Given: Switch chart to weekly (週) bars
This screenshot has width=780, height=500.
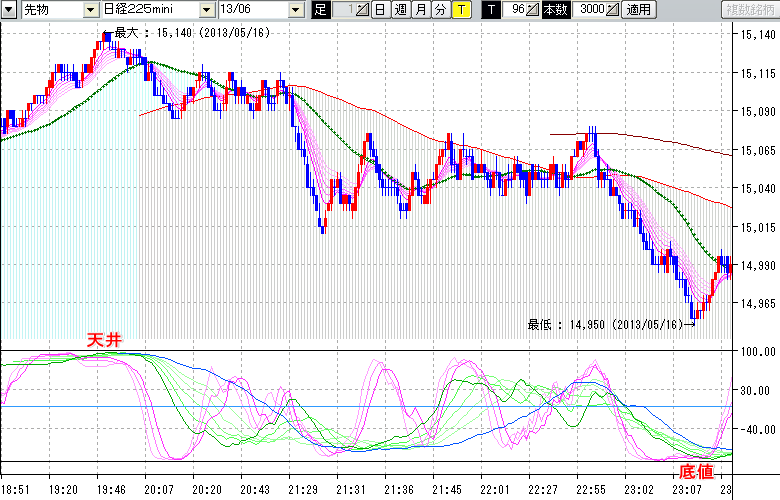Looking at the screenshot, I should [400, 9].
